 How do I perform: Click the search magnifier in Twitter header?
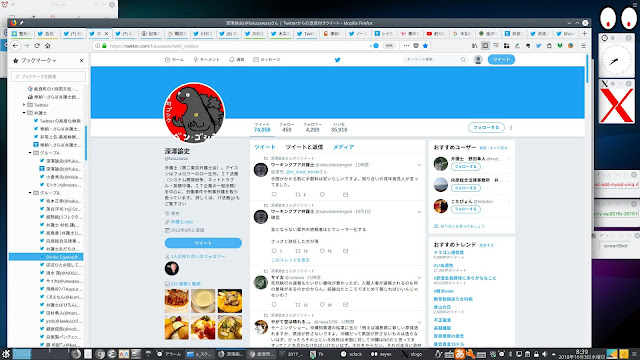point(463,60)
